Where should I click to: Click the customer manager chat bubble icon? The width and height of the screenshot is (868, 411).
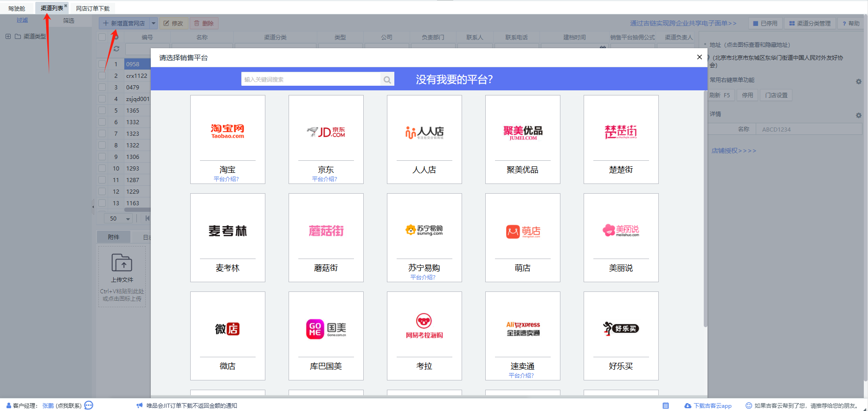pyautogui.click(x=89, y=405)
